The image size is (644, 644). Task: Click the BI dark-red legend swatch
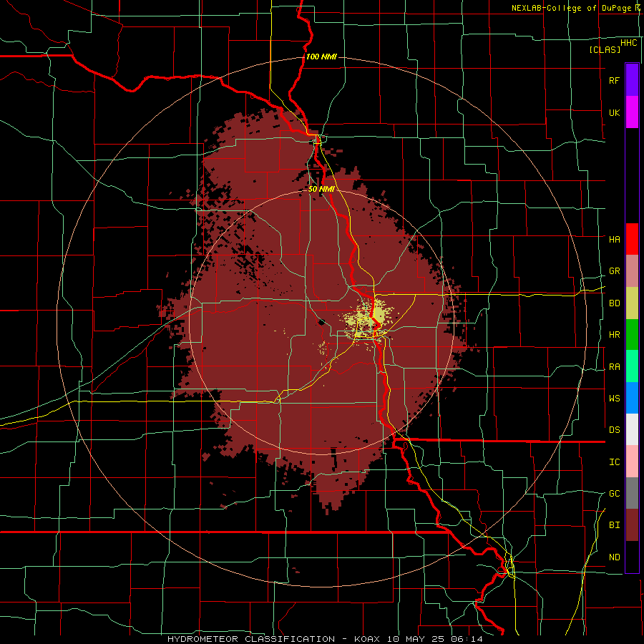632,525
